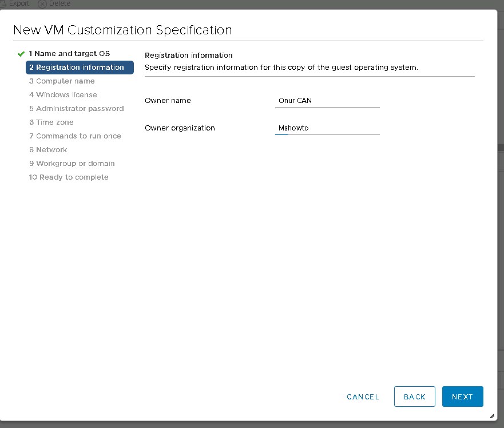Click the Owner name field containing Onur CAN

pos(327,101)
